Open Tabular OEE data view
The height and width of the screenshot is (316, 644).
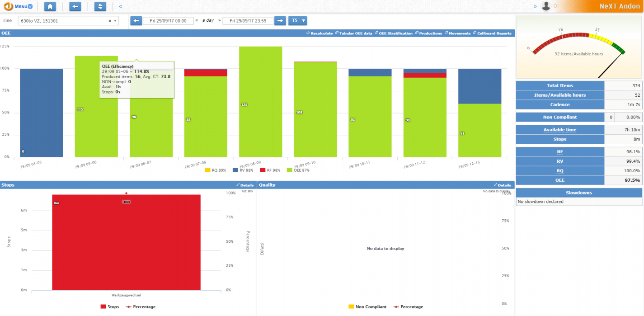tap(355, 33)
